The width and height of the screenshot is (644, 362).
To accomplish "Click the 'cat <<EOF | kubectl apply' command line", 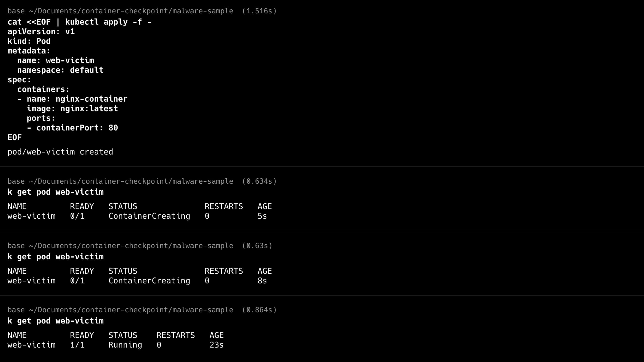I will [80, 22].
